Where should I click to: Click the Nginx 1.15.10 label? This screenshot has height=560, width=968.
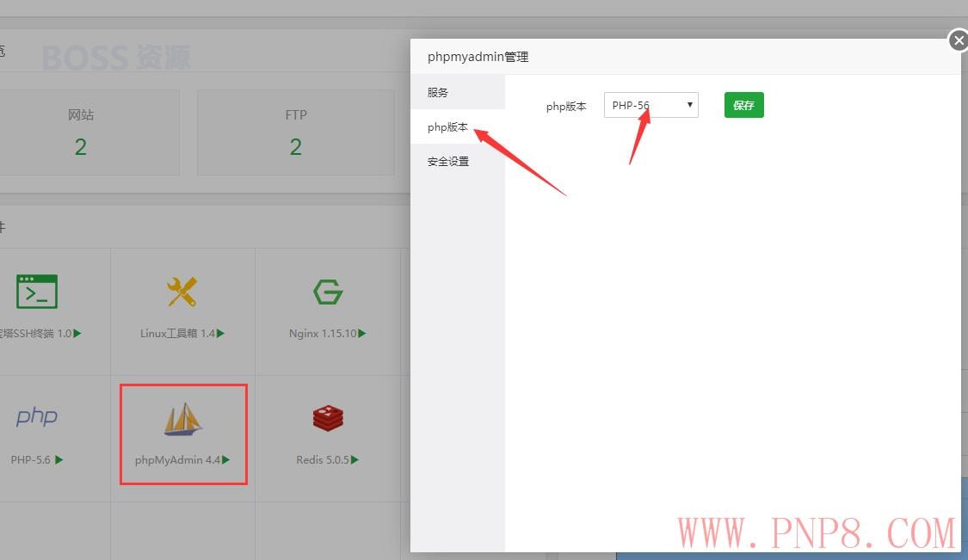(323, 334)
